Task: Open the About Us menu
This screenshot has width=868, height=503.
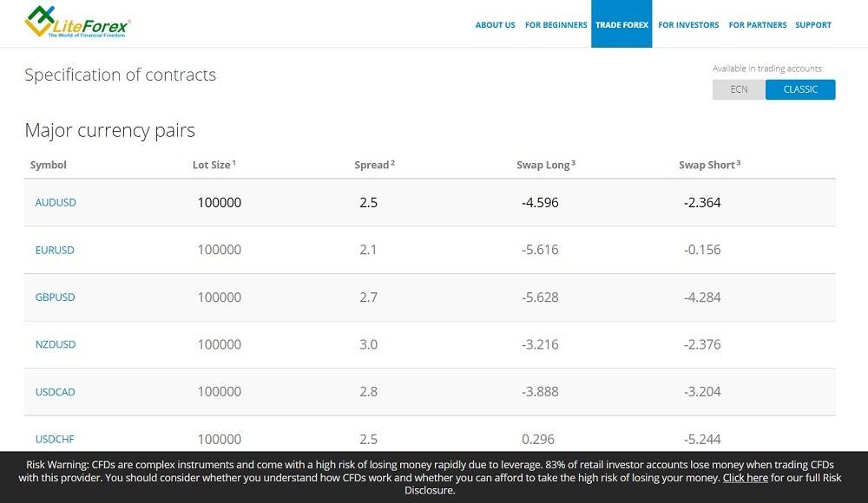Action: 495,25
